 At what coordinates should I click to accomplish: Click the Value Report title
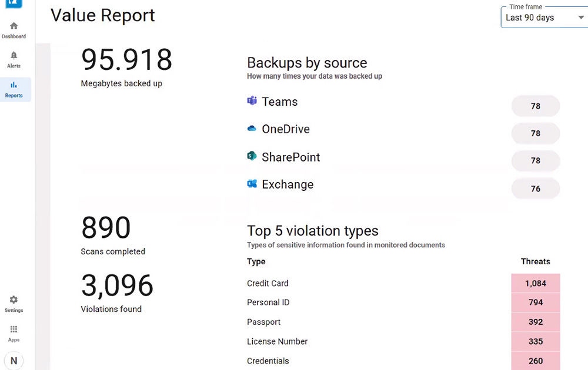103,16
